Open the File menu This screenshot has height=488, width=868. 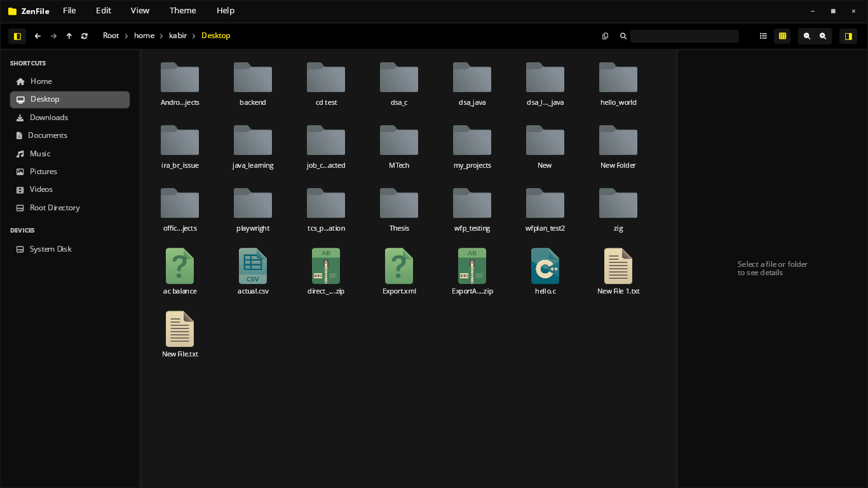(x=69, y=11)
